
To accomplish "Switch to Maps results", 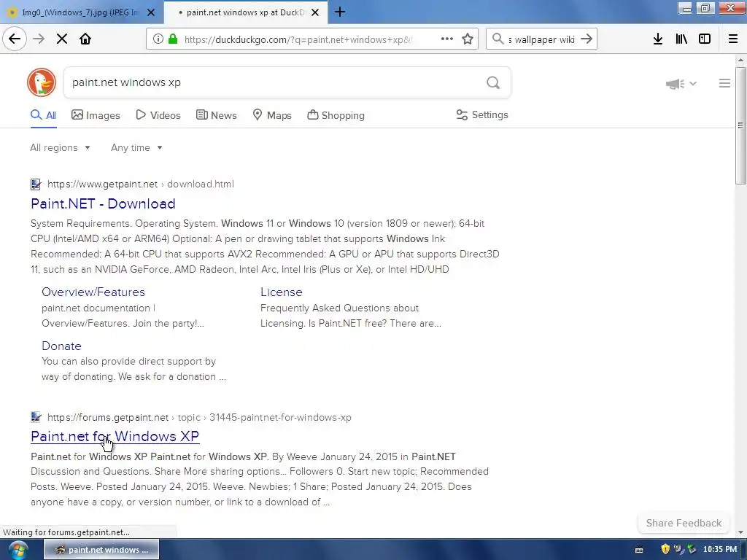I will pyautogui.click(x=272, y=115).
